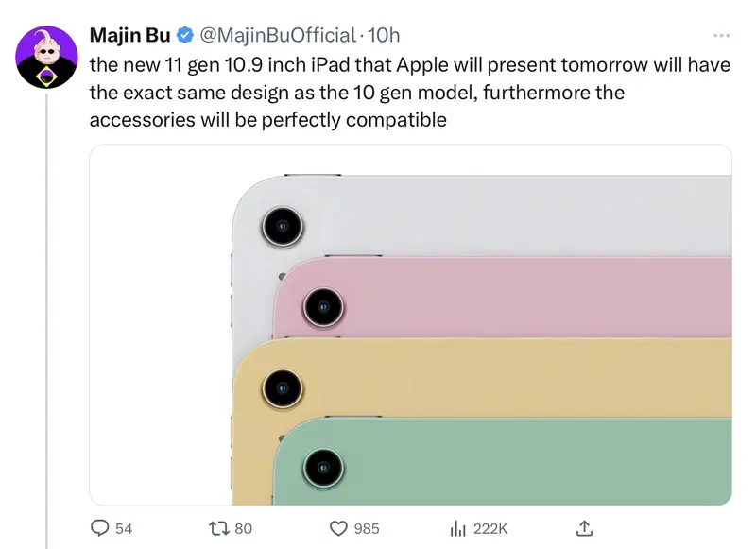Open the @MajinBuOfficial handle link
The image size is (756, 549).
(x=278, y=35)
